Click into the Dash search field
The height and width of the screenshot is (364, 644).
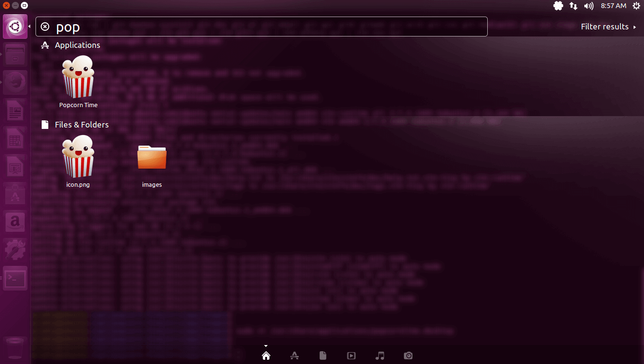(261, 27)
